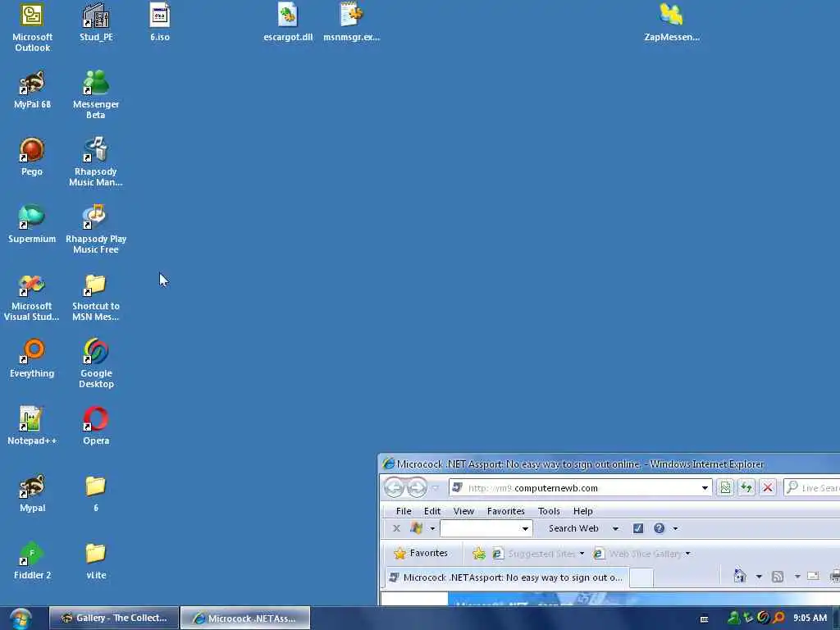
Task: Select the Microsoft Visual Stud... shortcut
Action: pyautogui.click(x=32, y=296)
